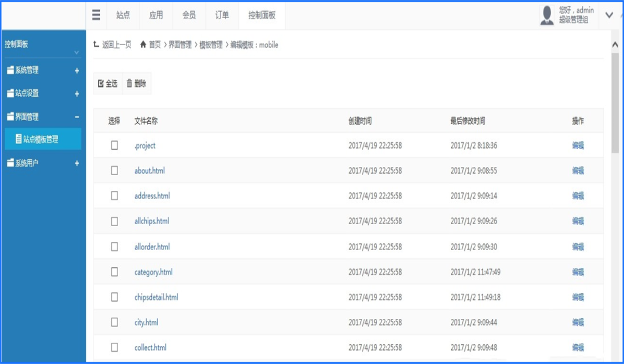Expand 系统管理 with its plus sign
This screenshot has height=364, width=624.
pyautogui.click(x=77, y=71)
